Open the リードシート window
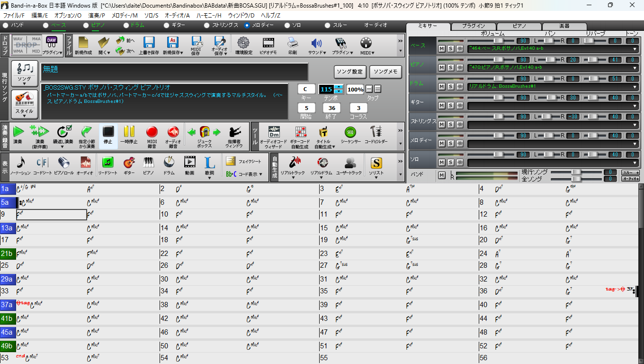 coord(108,165)
